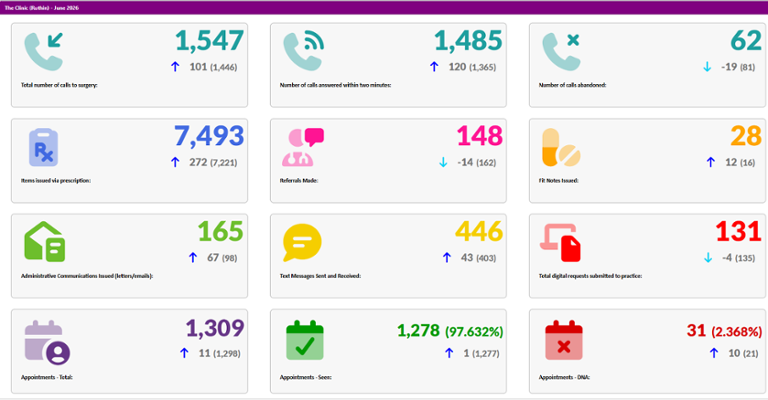Click the abandoned calls phone icon
This screenshot has height=400, width=768.
pos(561,51)
